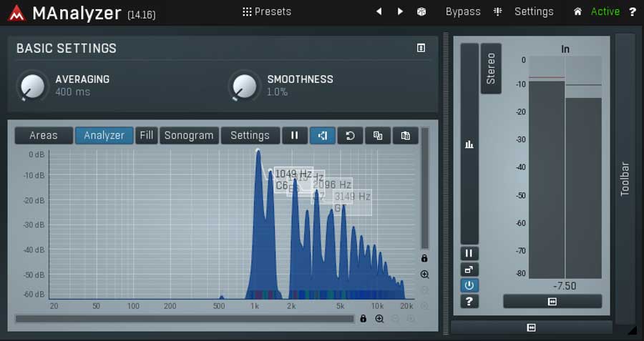Toggle the Bypass button

pyautogui.click(x=463, y=11)
